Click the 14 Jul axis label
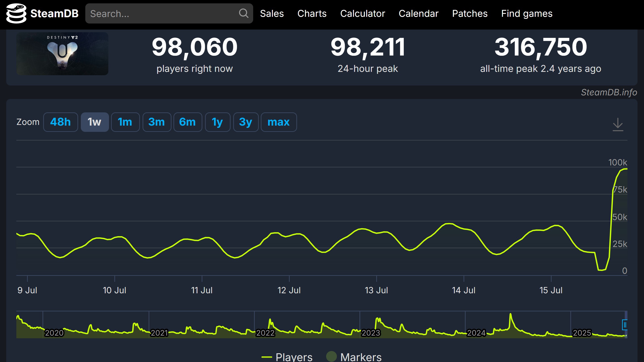The image size is (644, 362). coord(464,290)
